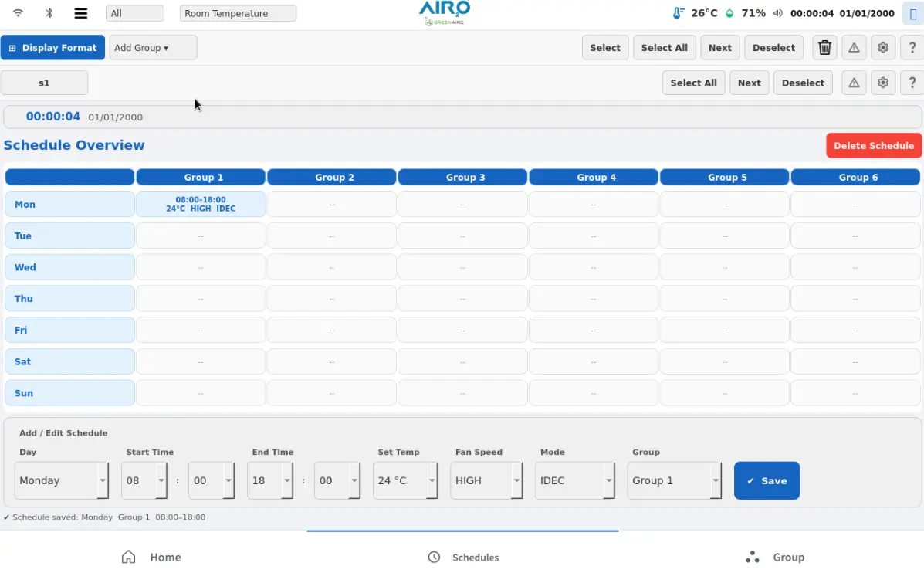
Task: Open warning icon in s1 row
Action: click(x=853, y=83)
